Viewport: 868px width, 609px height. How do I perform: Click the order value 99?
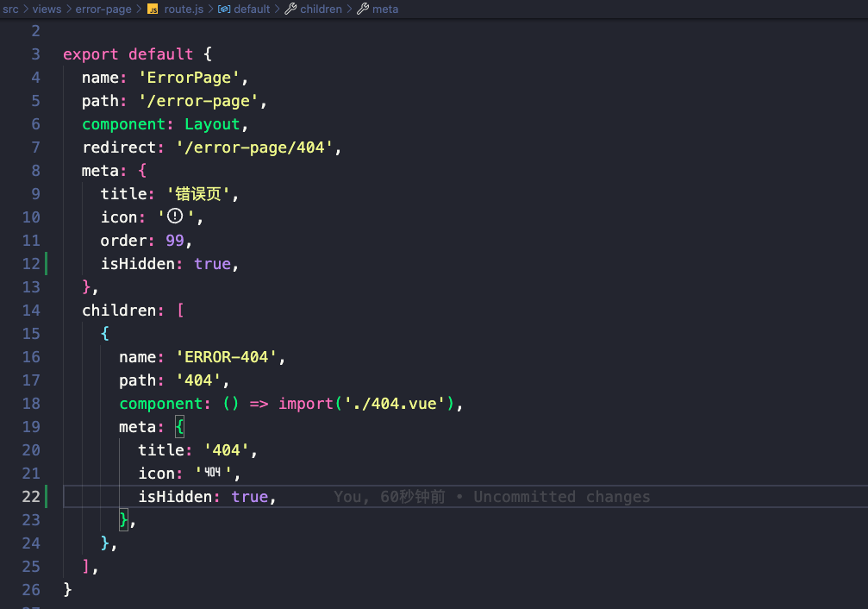coord(175,241)
